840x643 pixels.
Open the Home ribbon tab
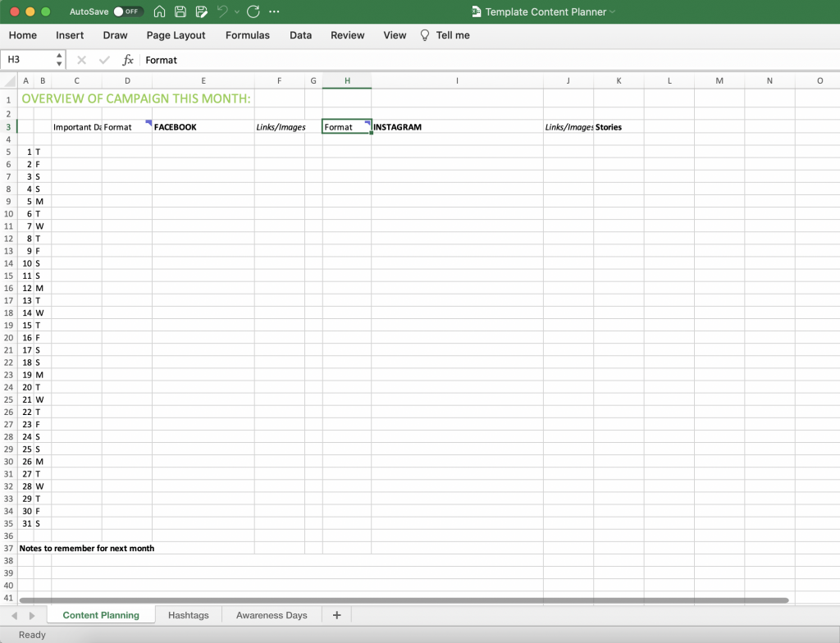tap(22, 35)
